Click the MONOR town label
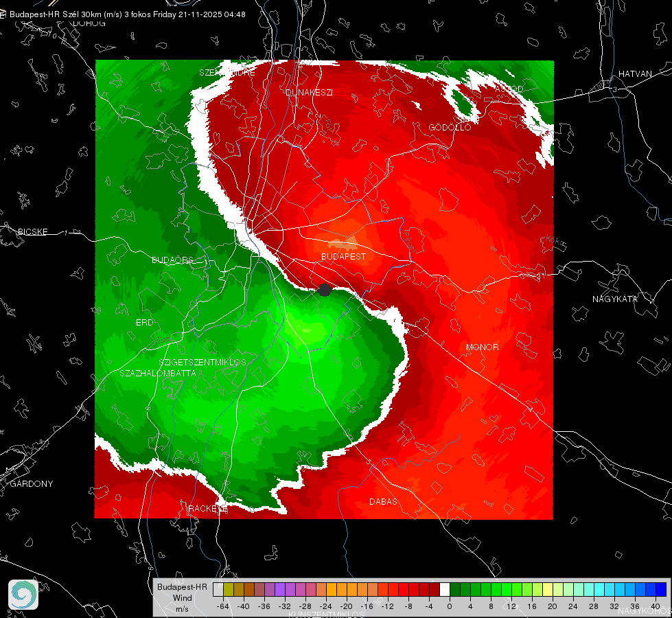The width and height of the screenshot is (672, 618). pyautogui.click(x=483, y=347)
